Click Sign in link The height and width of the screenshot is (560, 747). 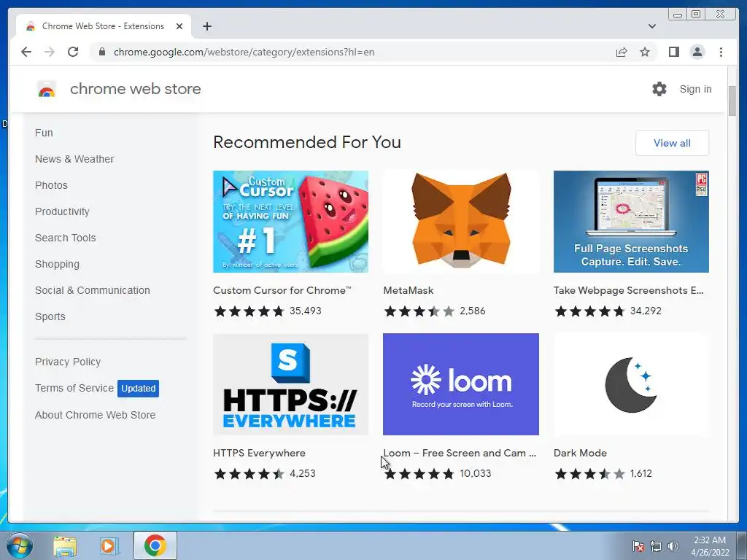pyautogui.click(x=695, y=89)
